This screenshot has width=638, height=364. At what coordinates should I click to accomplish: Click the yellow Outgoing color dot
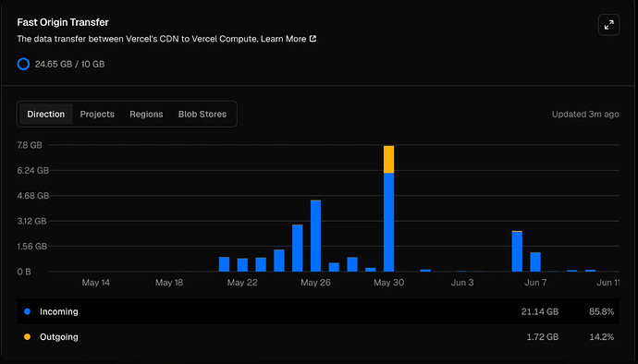pos(27,337)
